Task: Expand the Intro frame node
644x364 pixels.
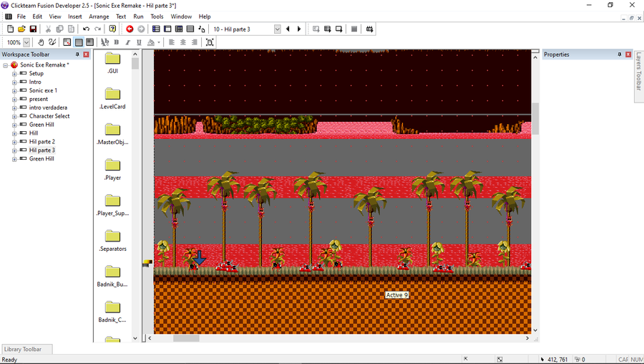Action: tap(14, 82)
